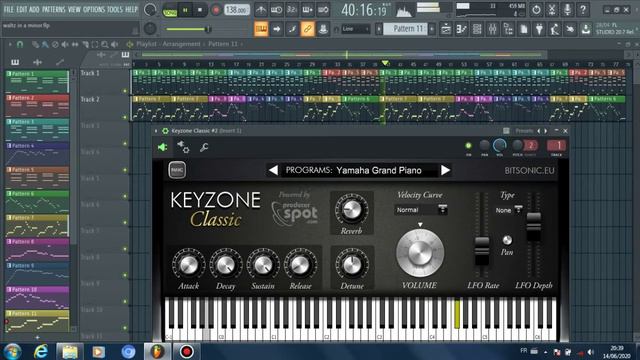Open the Velocity Curve Normal dropdown
640x360 pixels.
421,210
